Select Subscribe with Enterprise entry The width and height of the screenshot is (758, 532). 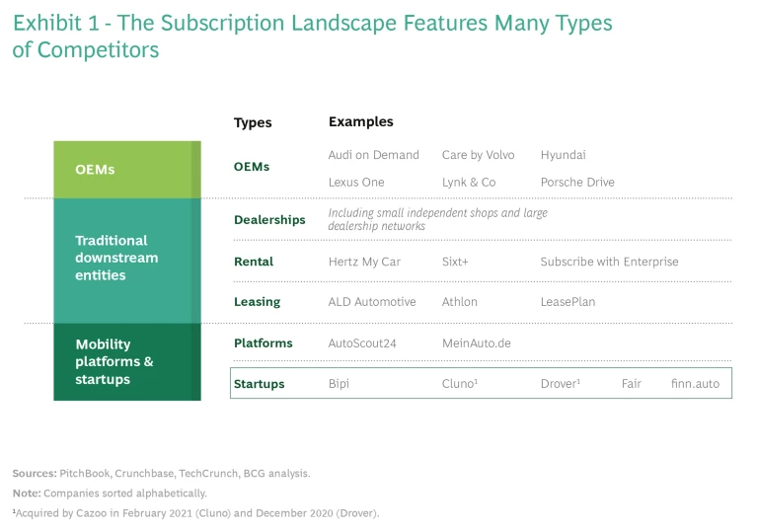coord(609,262)
